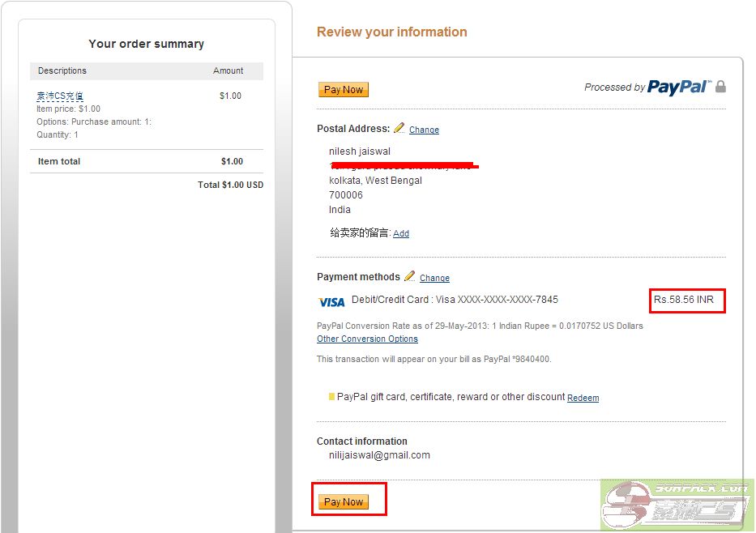Click the Descriptions column header
Image resolution: width=756 pixels, height=533 pixels.
[62, 70]
